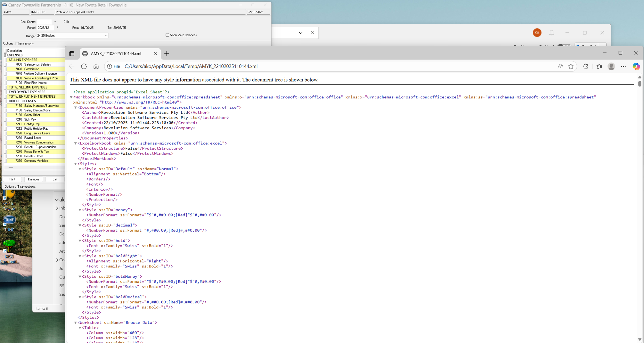Click the Cost Centre input field

coord(44,22)
